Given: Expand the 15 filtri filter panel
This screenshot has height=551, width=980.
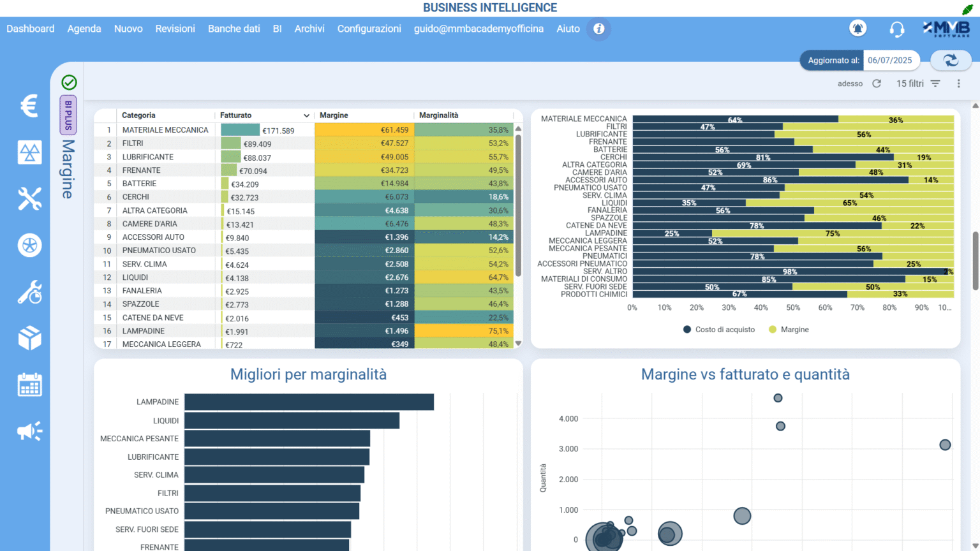Looking at the screenshot, I should pyautogui.click(x=918, y=84).
